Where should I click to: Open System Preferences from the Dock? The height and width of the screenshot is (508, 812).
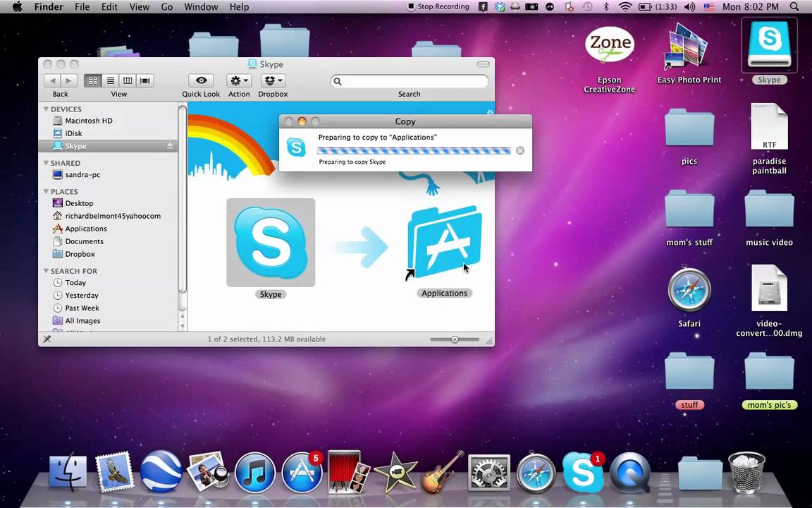489,473
